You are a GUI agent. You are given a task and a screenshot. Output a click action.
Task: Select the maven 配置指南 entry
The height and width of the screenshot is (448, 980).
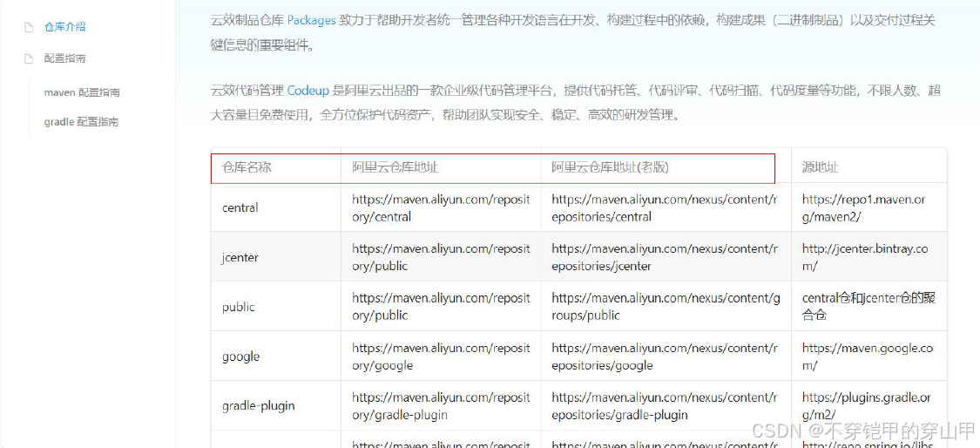[82, 92]
